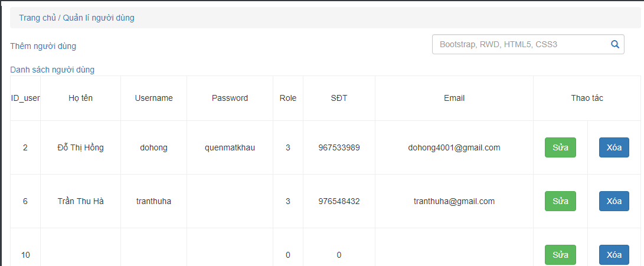Viewport: 644px width, 266px height.
Task: Click Thêm người dùng link
Action: (x=43, y=46)
